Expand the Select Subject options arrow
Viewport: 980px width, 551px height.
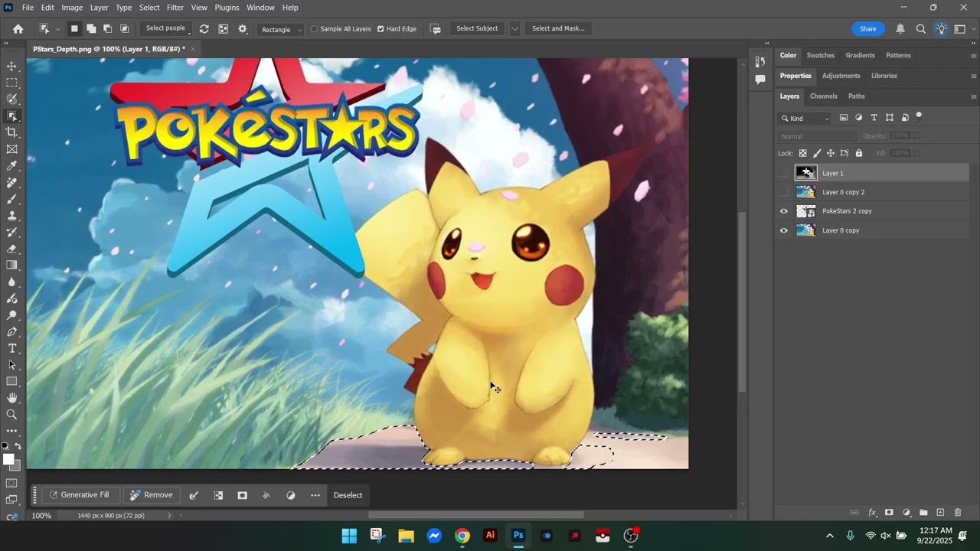514,29
